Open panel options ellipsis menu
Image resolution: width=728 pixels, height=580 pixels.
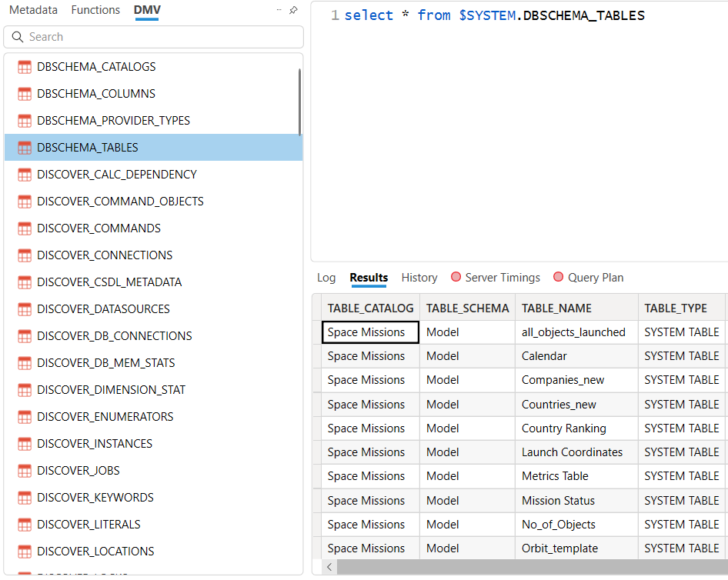point(279,11)
